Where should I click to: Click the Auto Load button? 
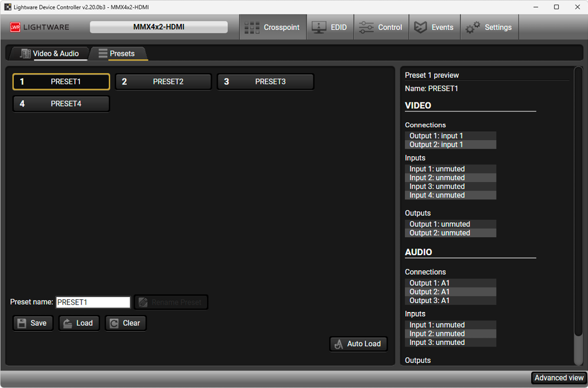[358, 344]
